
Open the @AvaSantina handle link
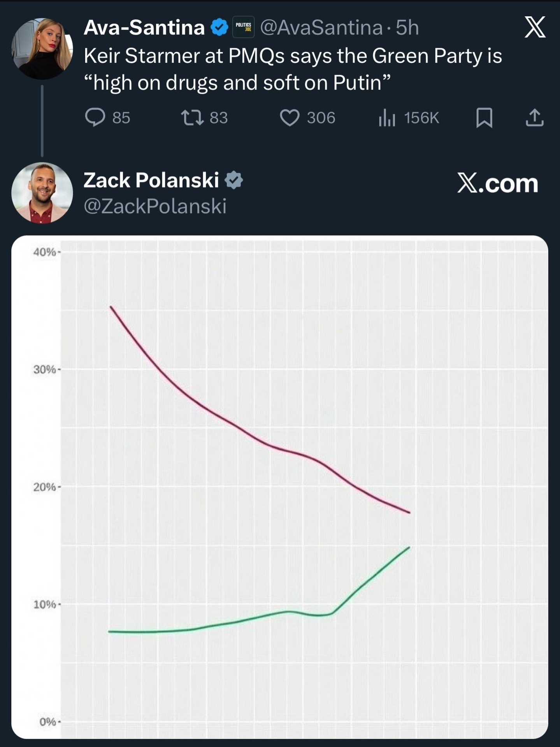tap(321, 28)
